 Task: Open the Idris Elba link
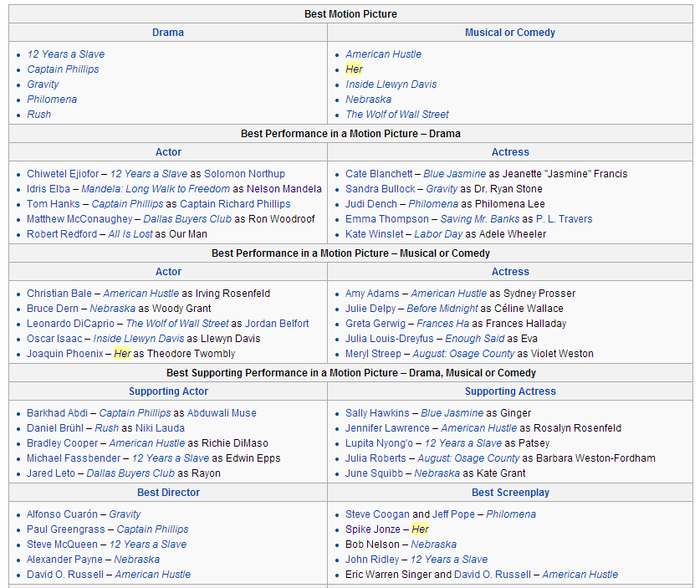click(x=49, y=189)
